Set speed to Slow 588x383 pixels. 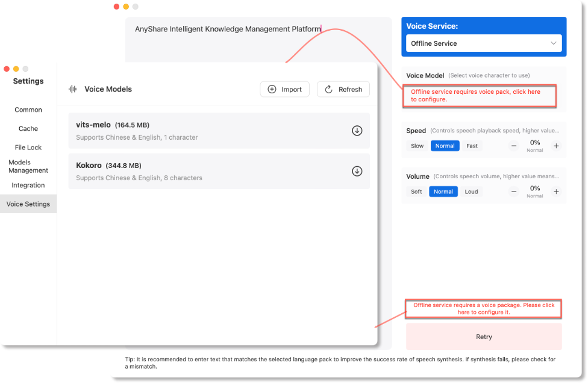417,146
